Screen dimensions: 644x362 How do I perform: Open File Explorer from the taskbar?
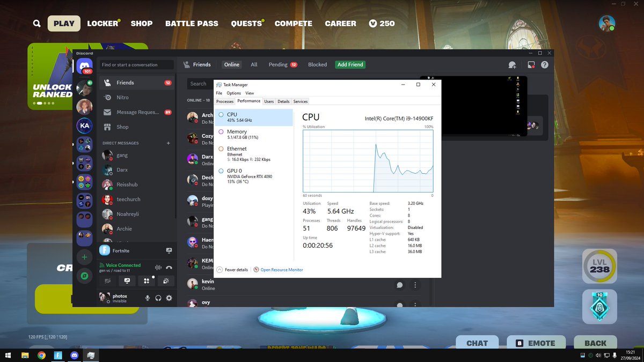point(25,355)
